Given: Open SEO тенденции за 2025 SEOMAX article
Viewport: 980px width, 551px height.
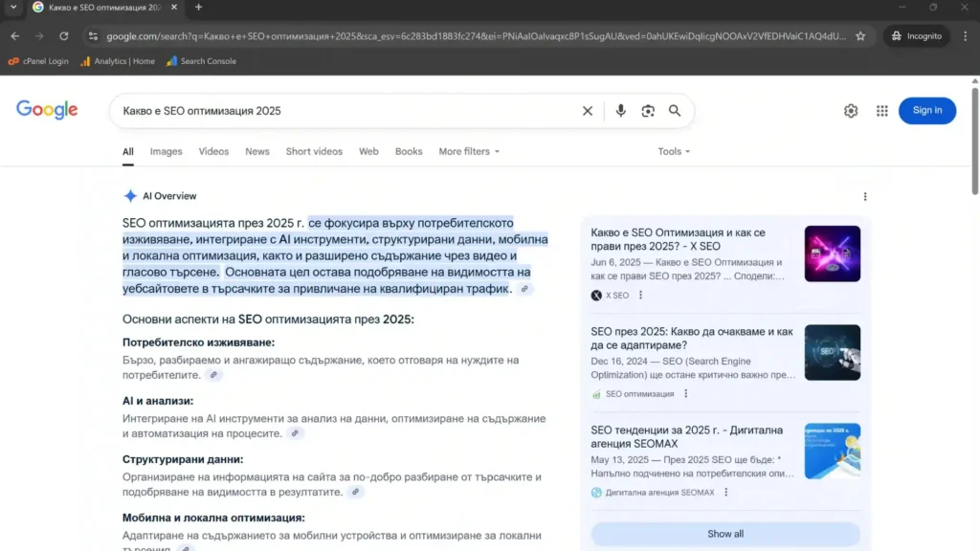Looking at the screenshot, I should coord(686,436).
